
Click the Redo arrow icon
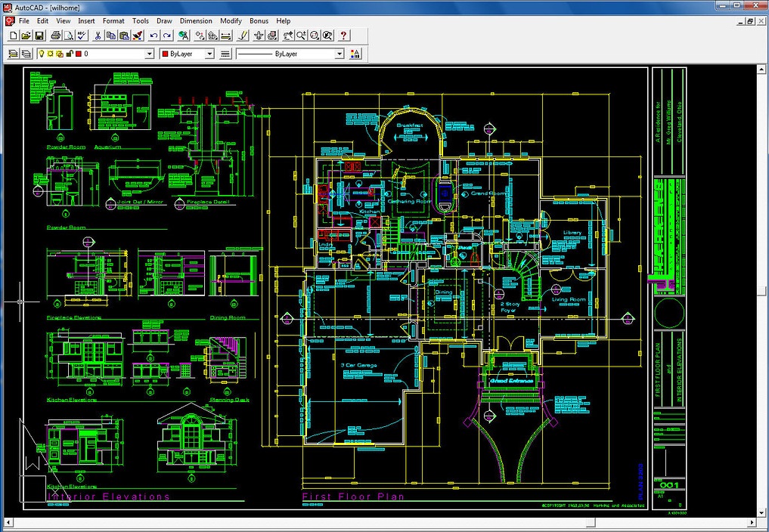pos(167,36)
